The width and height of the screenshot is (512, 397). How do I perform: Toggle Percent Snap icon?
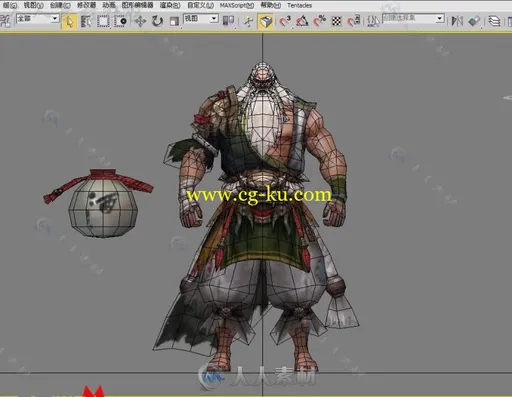click(319, 21)
